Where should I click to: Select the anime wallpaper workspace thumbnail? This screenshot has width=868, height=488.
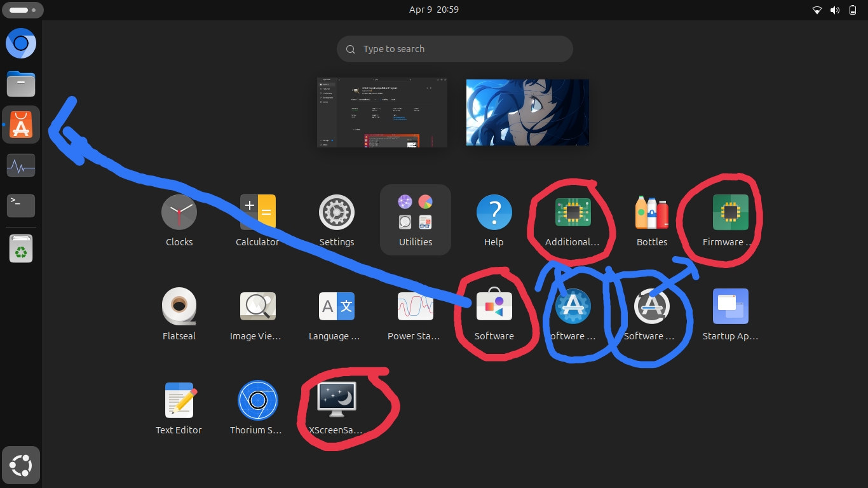pyautogui.click(x=527, y=112)
